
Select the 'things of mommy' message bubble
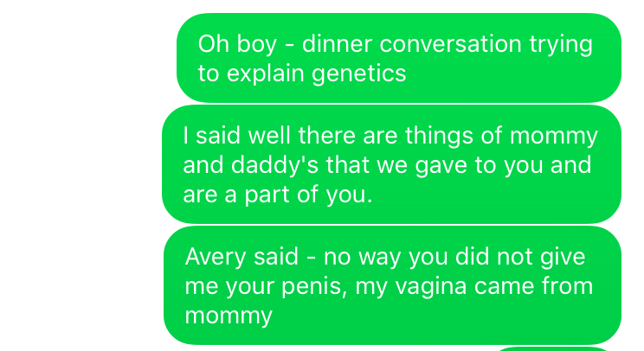coord(391,164)
